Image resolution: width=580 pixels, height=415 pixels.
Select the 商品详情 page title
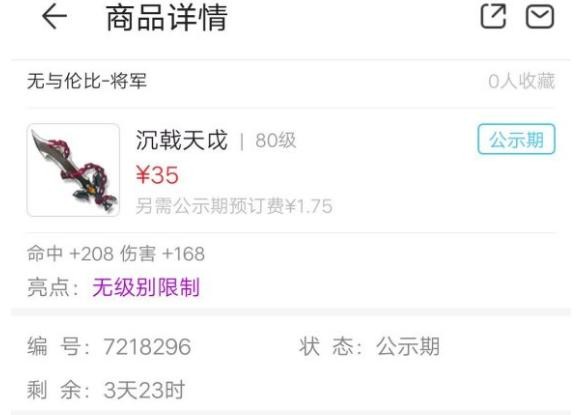(x=167, y=17)
